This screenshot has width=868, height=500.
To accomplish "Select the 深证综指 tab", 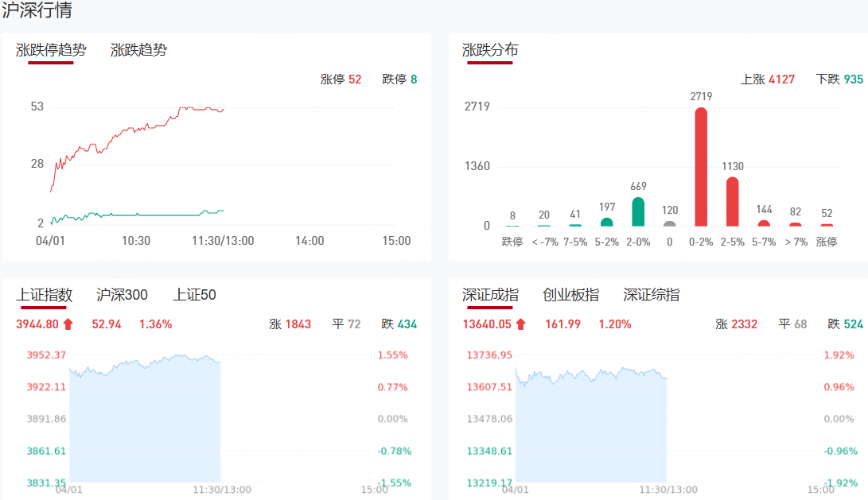I will [x=651, y=295].
